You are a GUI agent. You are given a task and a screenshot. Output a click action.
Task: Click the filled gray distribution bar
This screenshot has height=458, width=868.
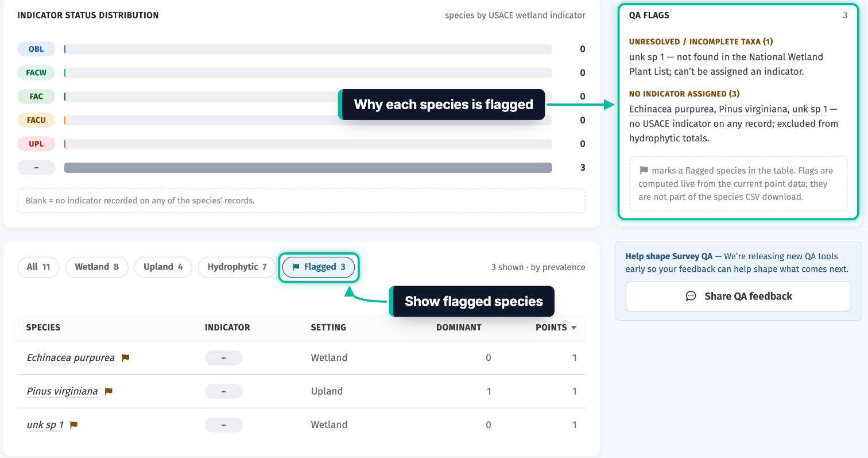[x=308, y=168]
